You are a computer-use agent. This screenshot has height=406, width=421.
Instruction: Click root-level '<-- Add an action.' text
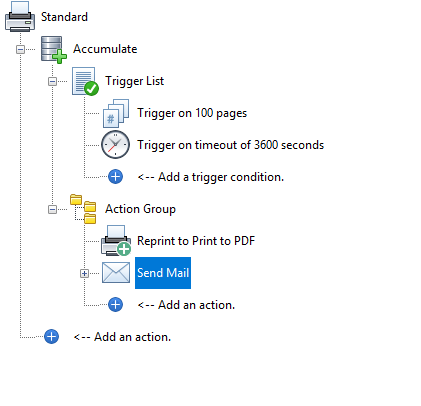(x=122, y=337)
